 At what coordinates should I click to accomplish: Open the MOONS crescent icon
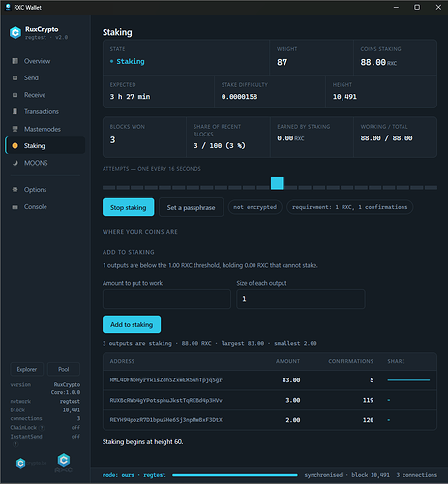[x=15, y=163]
